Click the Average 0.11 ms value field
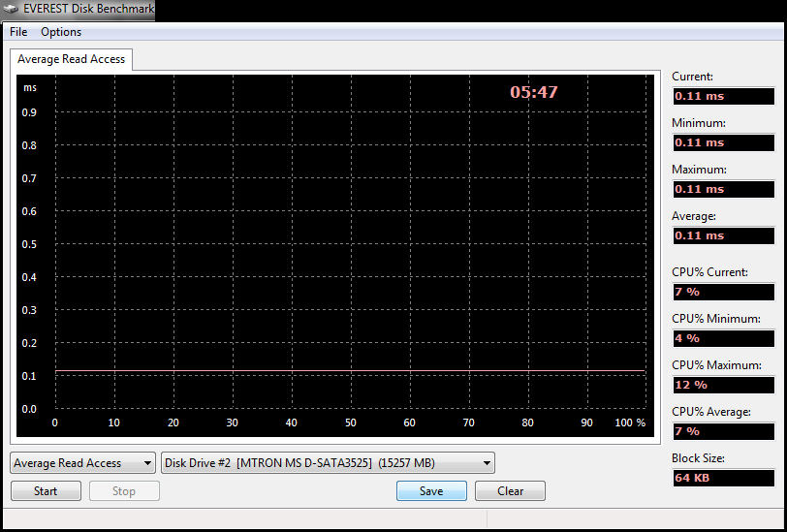 click(x=724, y=235)
